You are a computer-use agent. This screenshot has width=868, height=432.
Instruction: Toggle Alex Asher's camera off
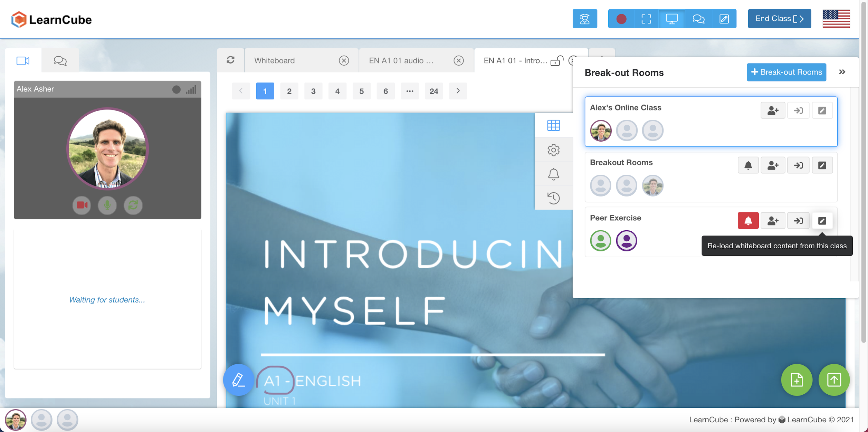pos(82,205)
